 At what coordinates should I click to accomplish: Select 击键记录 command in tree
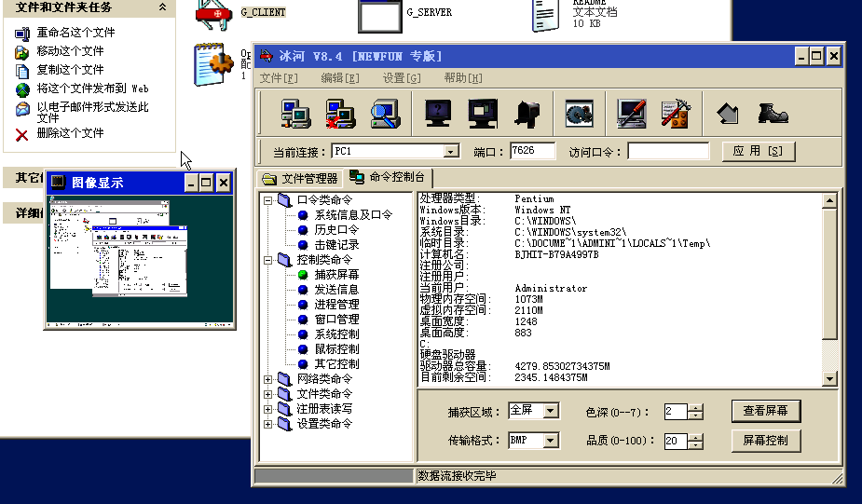[x=336, y=245]
